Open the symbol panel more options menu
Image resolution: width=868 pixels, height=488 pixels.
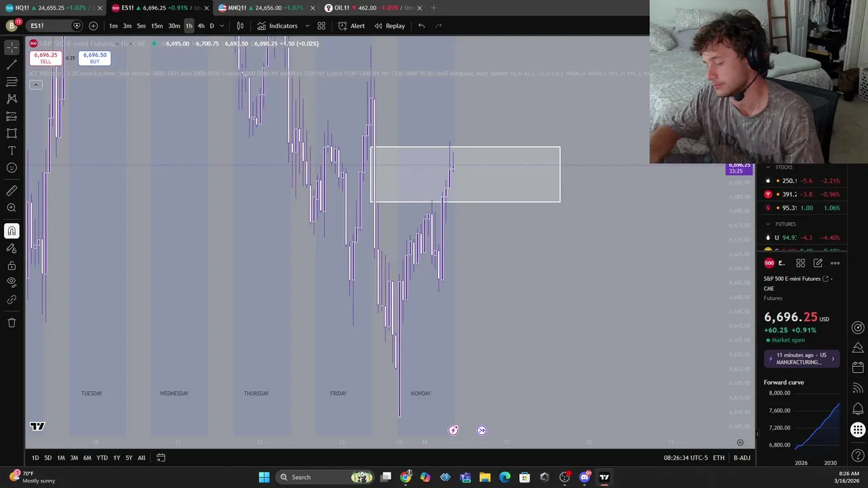835,263
